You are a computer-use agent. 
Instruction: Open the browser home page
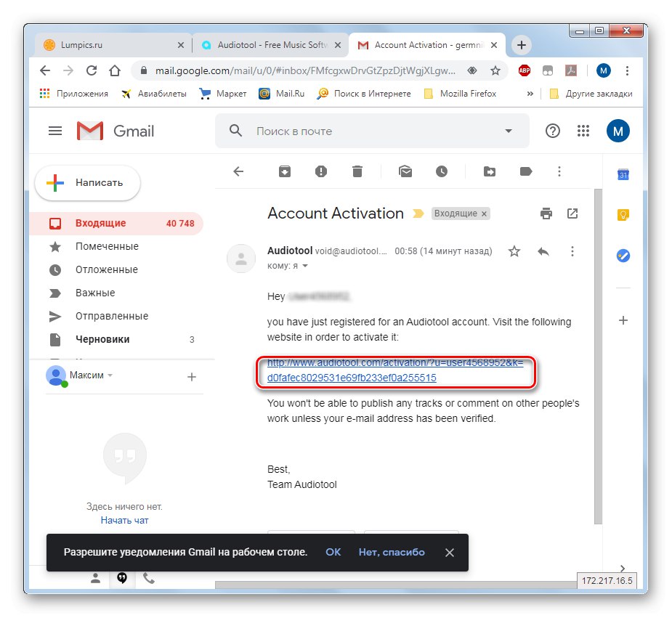tap(115, 70)
